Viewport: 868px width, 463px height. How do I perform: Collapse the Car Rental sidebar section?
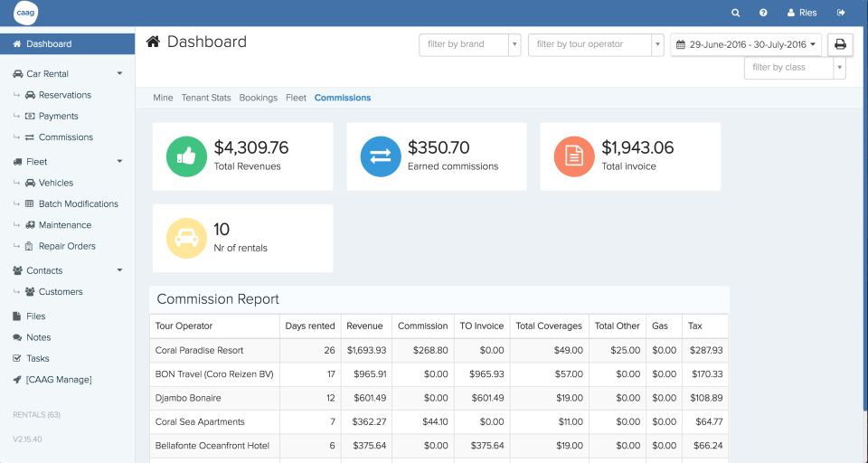[x=119, y=74]
